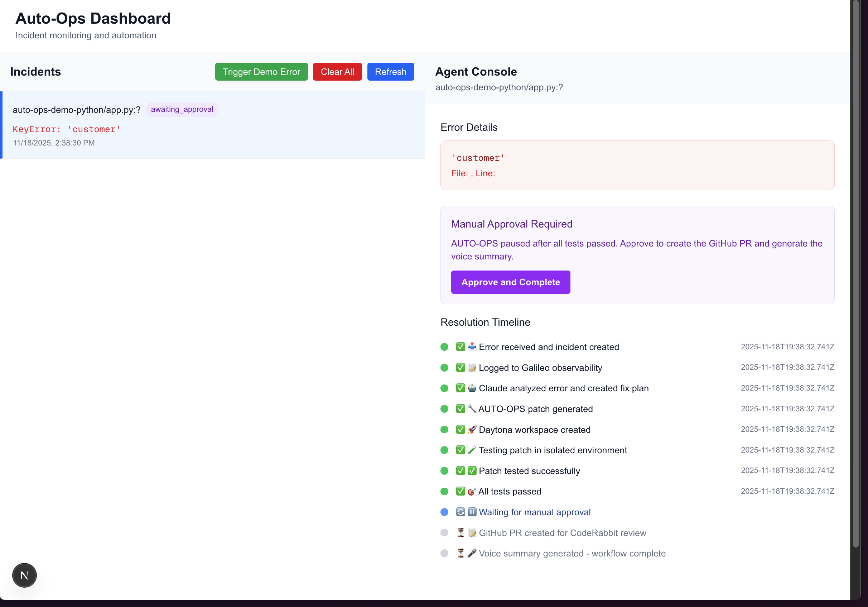Click the blue status dot for manual approval
This screenshot has height=607, width=868.
pyautogui.click(x=445, y=512)
